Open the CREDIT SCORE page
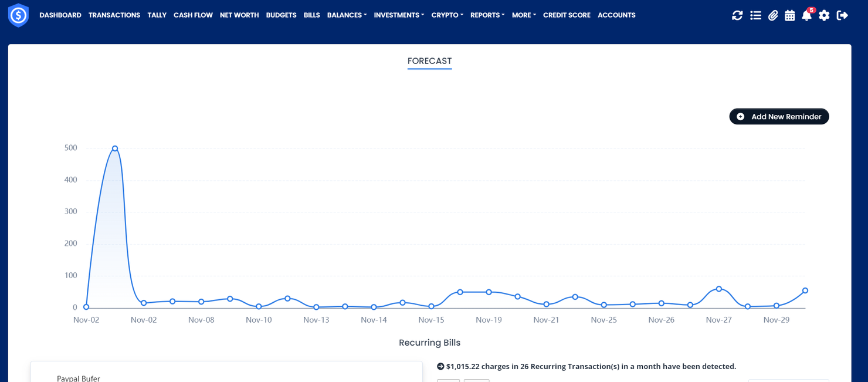 tap(567, 15)
